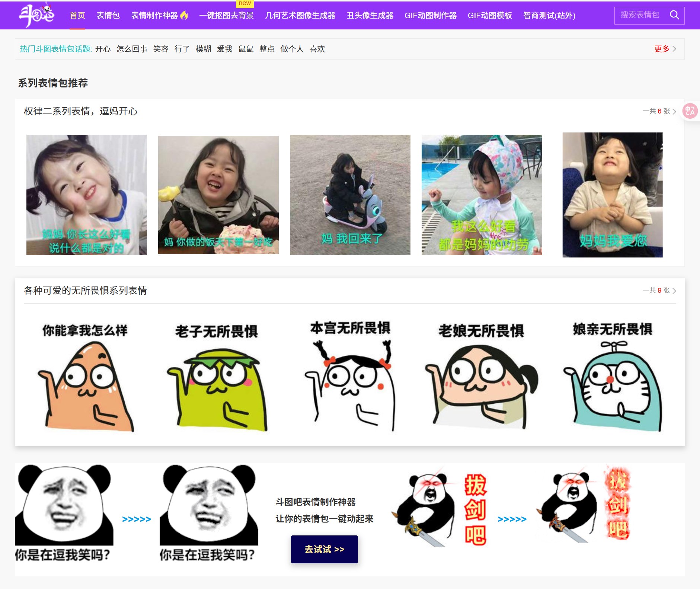
Task: Expand the 一共 6 张 series link
Action: coord(659,111)
